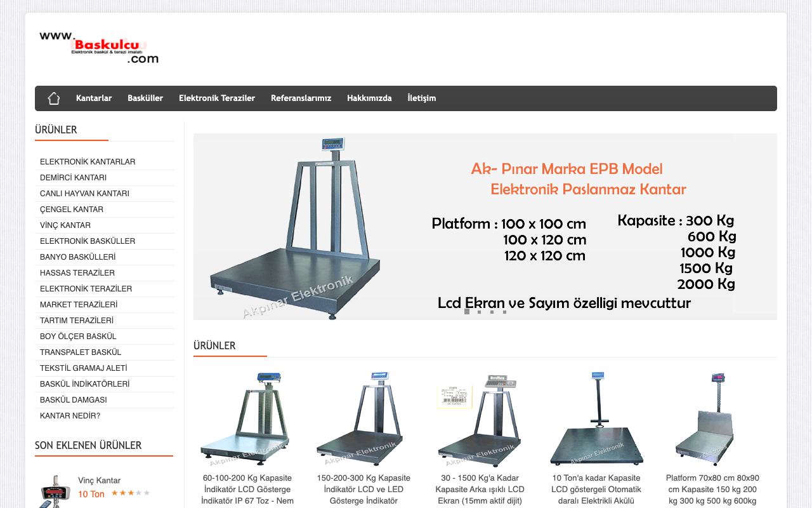
Task: Select the first slider pagination dot
Action: (467, 312)
